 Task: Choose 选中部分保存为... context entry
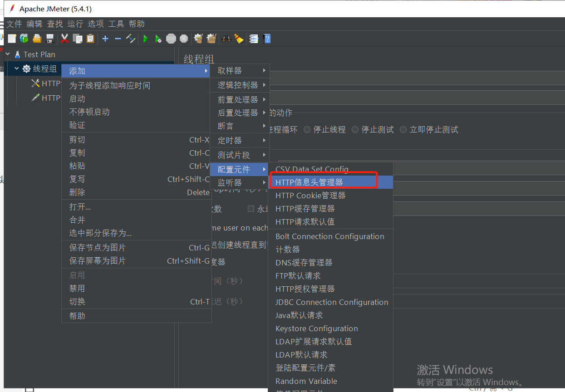(137, 234)
